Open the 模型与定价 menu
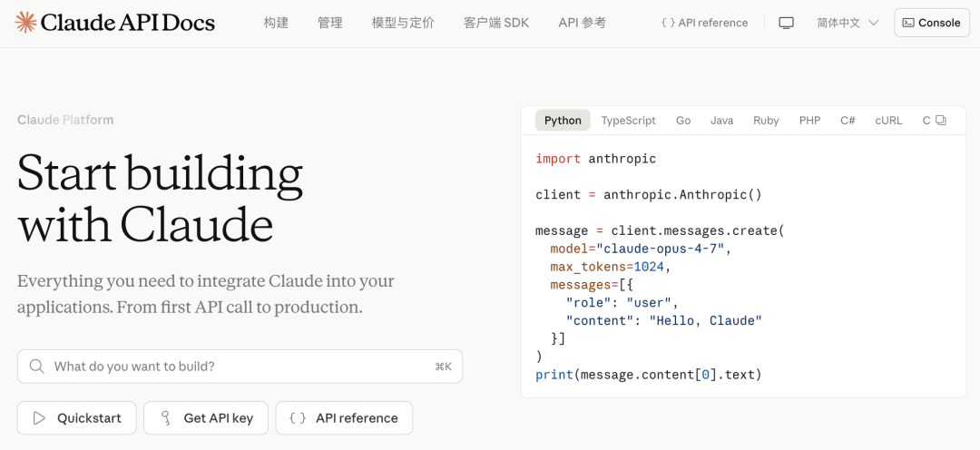 403,23
